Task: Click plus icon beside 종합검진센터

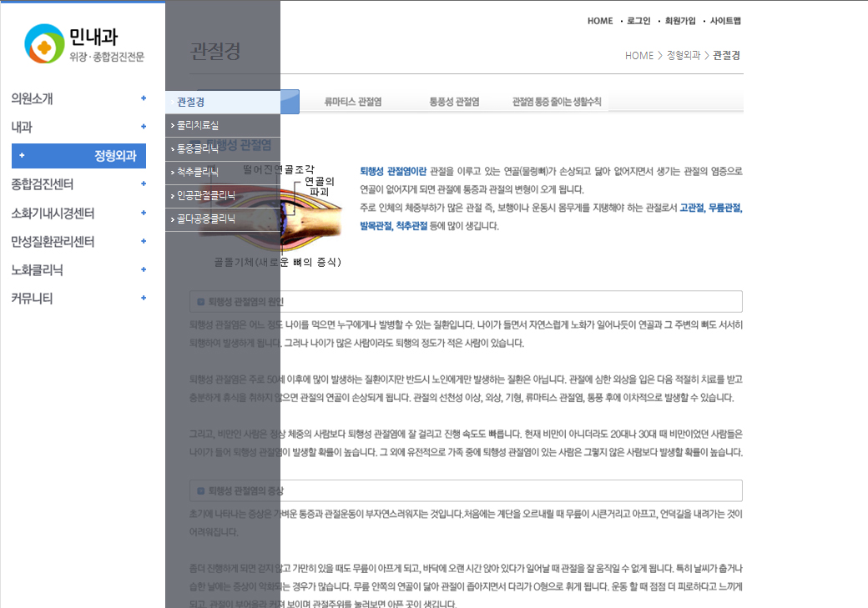Action: (x=144, y=184)
